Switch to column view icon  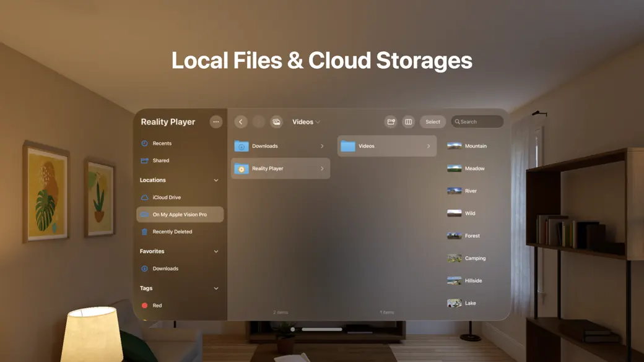click(x=408, y=122)
